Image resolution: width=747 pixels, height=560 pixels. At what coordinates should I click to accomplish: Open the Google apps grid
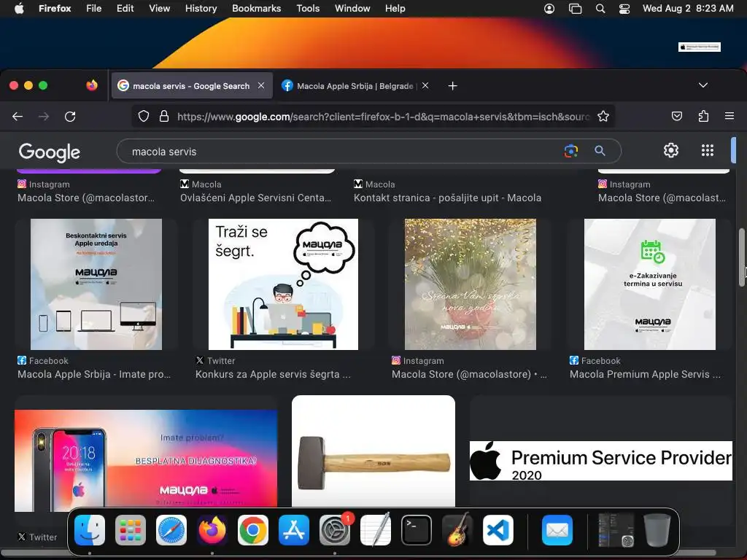708,150
